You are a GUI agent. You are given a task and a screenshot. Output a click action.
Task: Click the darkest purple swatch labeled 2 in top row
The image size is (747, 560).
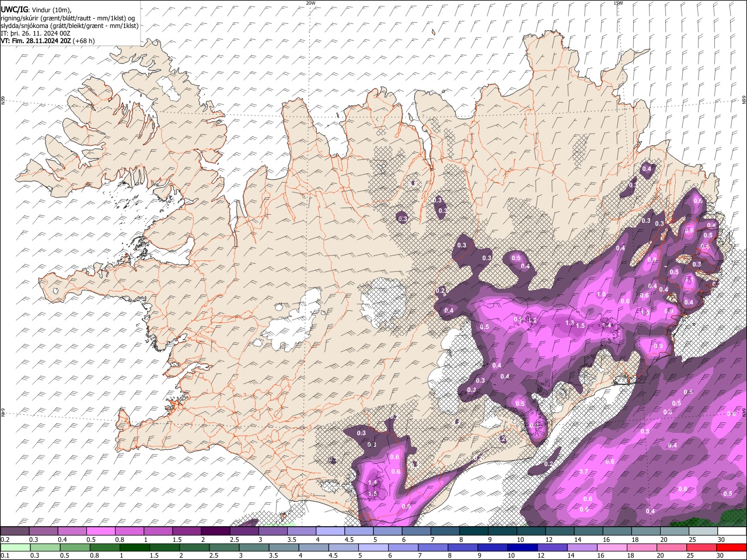(x=215, y=531)
